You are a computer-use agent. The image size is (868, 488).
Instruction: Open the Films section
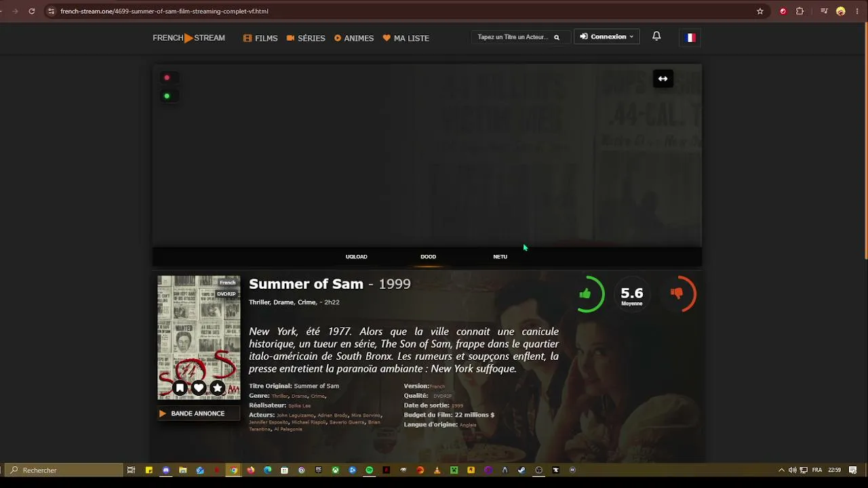click(260, 38)
